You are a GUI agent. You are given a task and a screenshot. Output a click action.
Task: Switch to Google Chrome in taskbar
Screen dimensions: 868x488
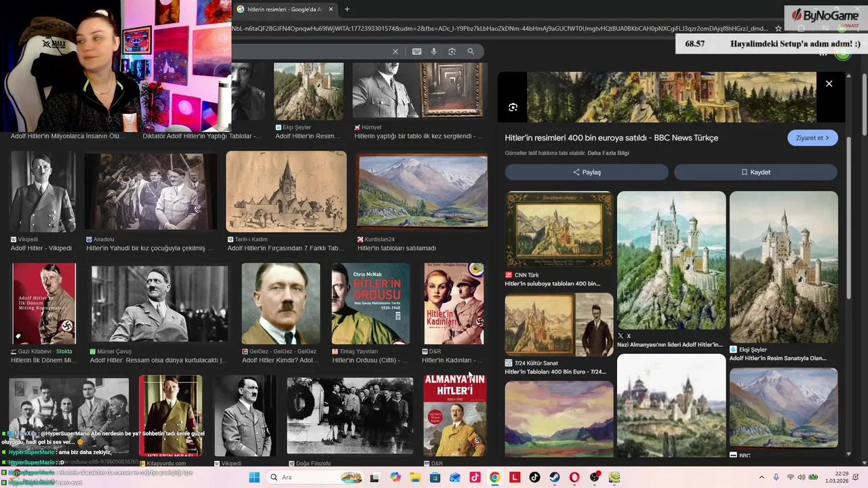(x=495, y=477)
